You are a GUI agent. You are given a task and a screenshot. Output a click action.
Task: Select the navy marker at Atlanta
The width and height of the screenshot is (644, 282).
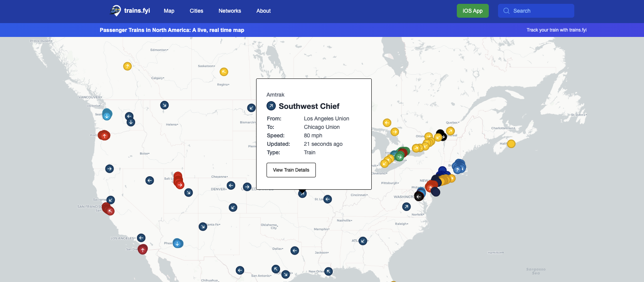coord(363,241)
